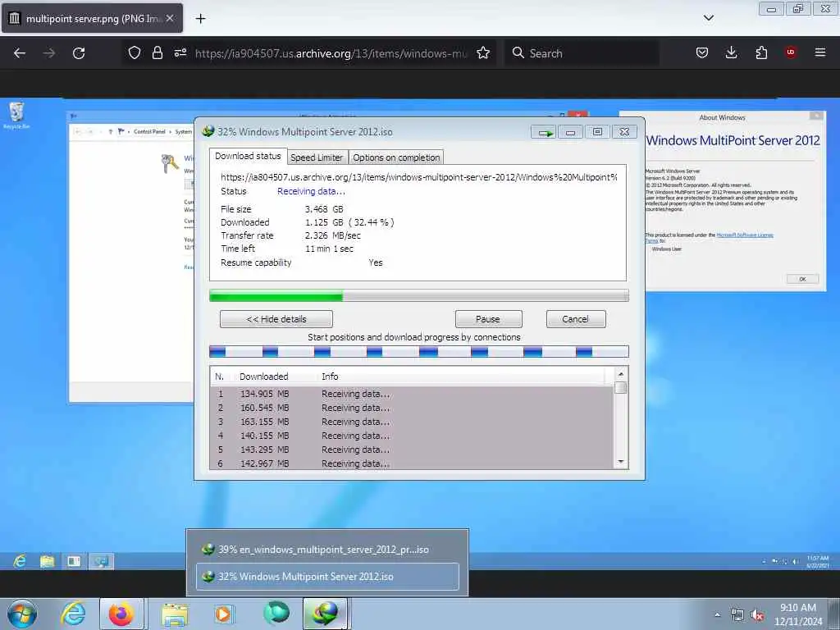Open the Pocket save icon
This screenshot has height=630, width=840.
tap(702, 52)
